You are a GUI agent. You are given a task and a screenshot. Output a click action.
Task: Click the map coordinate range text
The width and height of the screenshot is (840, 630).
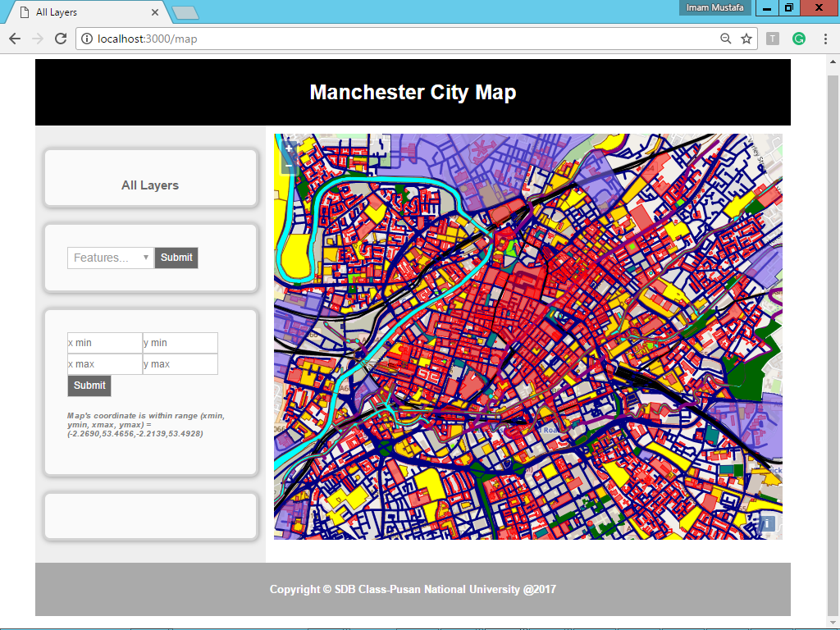coord(146,425)
